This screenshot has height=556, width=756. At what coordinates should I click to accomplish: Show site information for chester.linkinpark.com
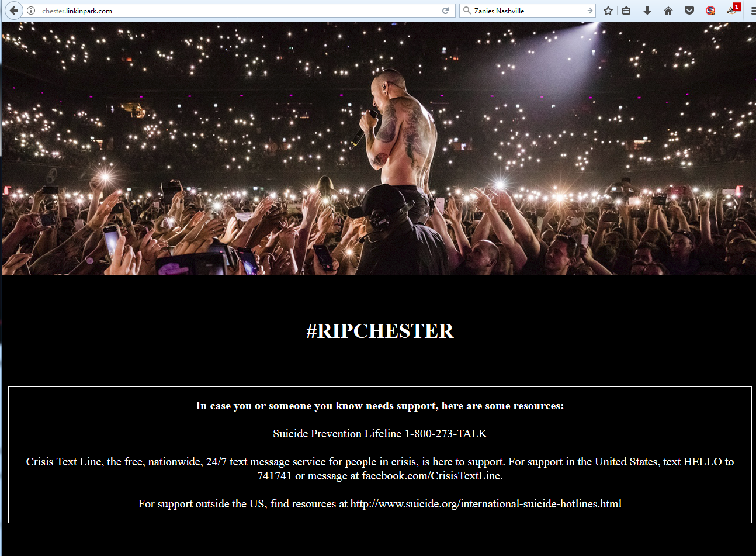[32, 11]
